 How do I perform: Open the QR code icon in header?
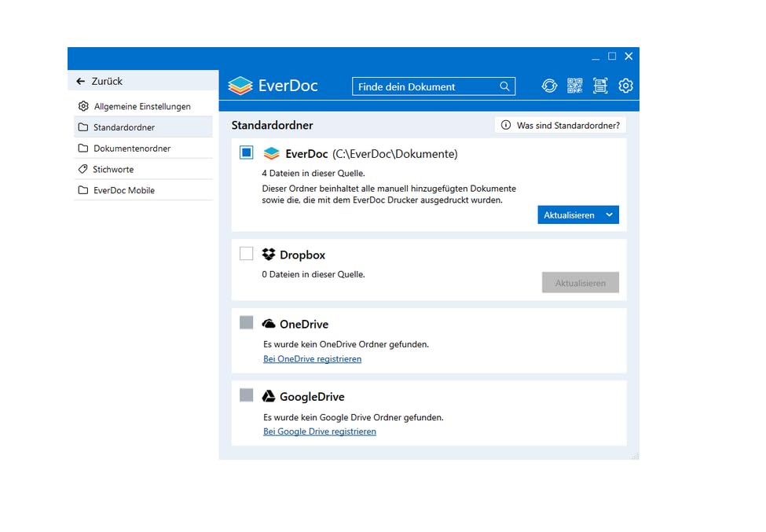pos(575,86)
